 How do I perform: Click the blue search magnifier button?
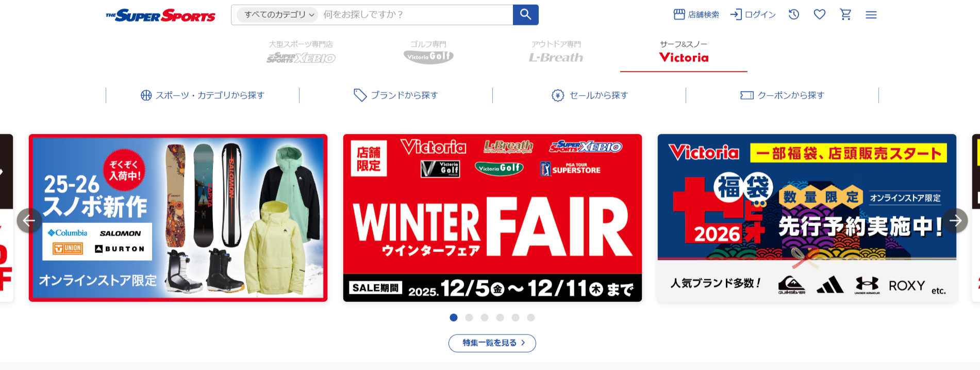pyautogui.click(x=525, y=14)
